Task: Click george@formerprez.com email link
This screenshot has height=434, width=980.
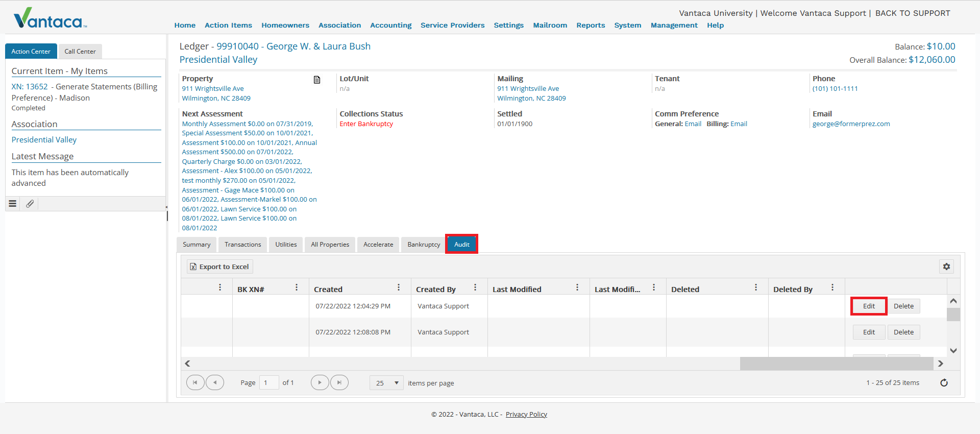Action: tap(851, 124)
